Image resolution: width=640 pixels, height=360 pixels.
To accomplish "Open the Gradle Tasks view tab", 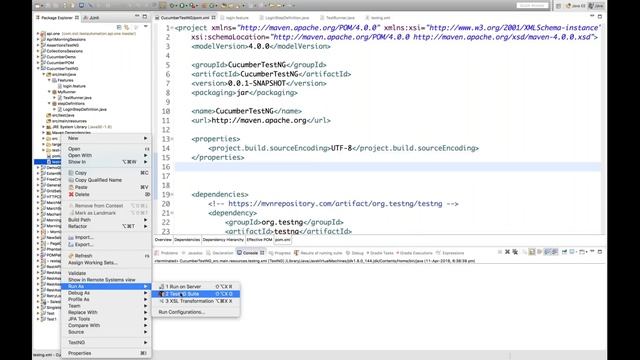I will tap(380, 253).
